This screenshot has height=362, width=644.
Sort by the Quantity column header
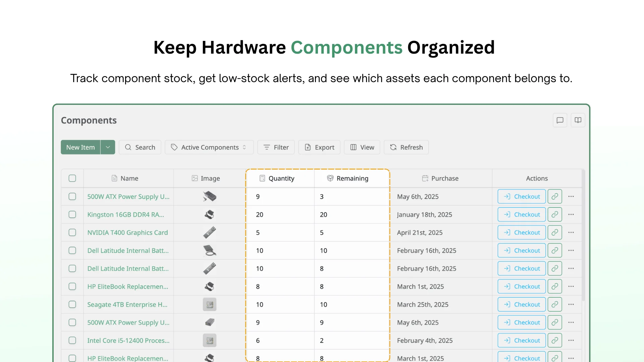(277, 178)
